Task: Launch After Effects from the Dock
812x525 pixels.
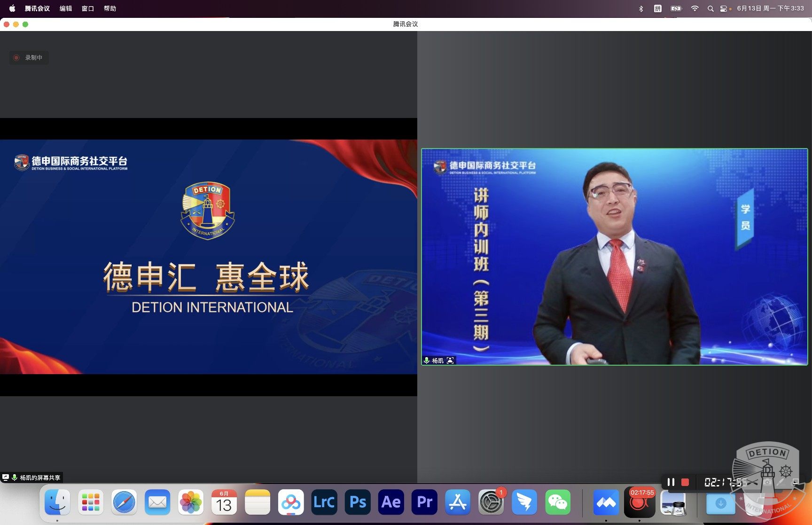Action: point(391,502)
